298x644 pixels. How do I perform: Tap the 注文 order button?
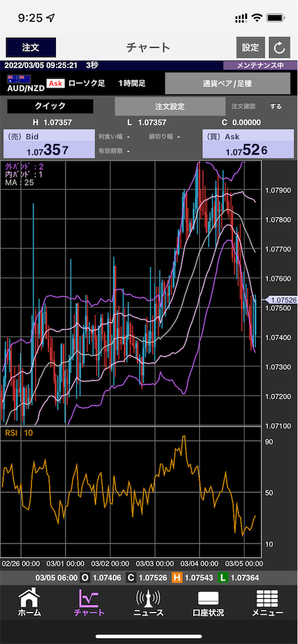[31, 47]
